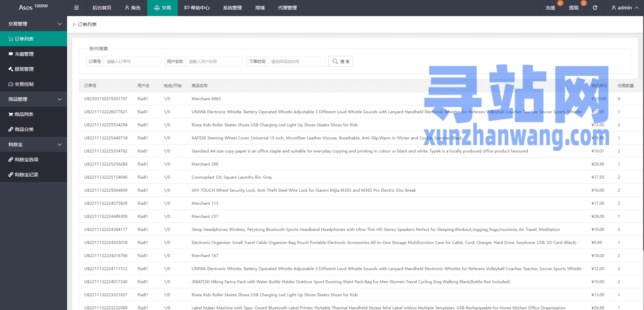Click the 充值 notification link
Screen dimensions: 644x310
[x=550, y=8]
